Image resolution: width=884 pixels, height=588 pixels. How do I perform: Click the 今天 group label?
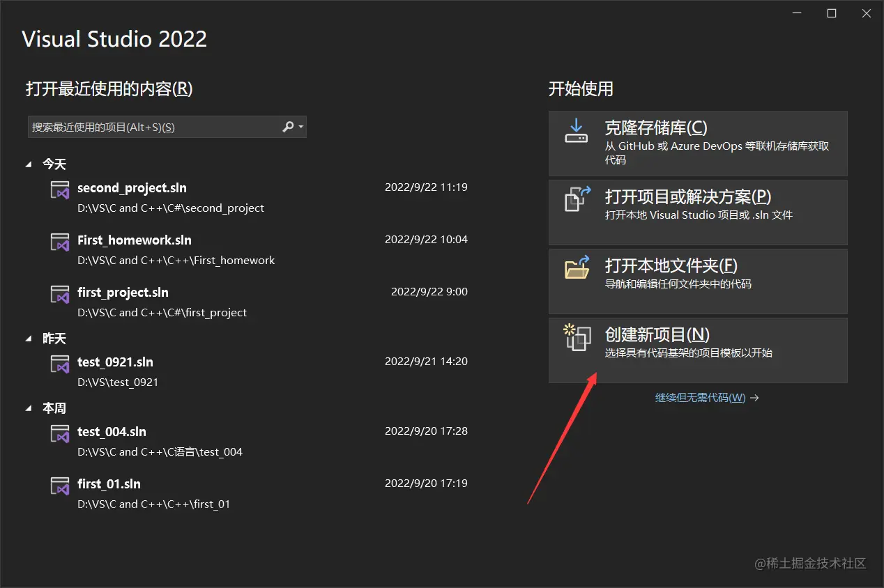pyautogui.click(x=54, y=164)
